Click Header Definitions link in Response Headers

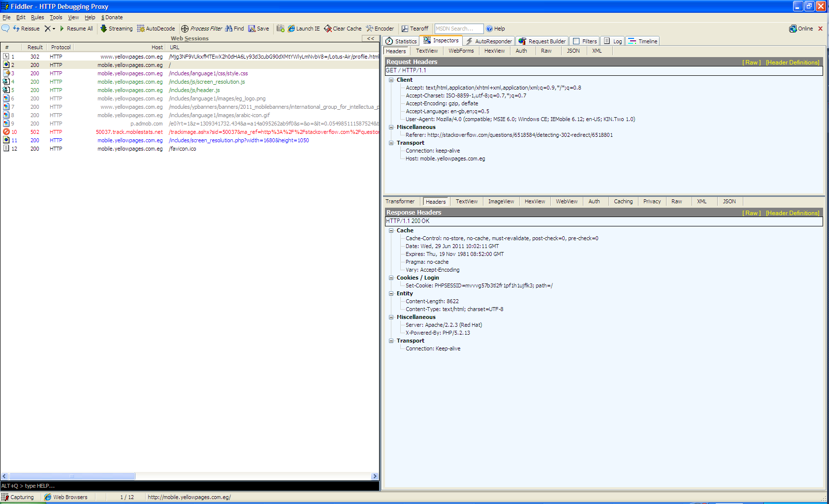click(x=793, y=213)
